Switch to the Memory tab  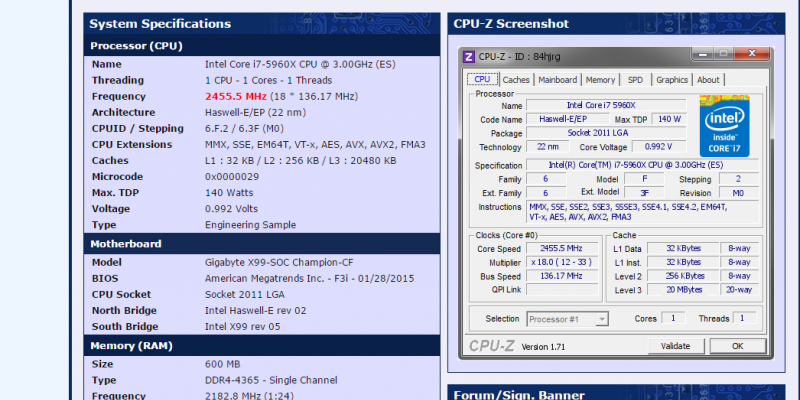[601, 80]
